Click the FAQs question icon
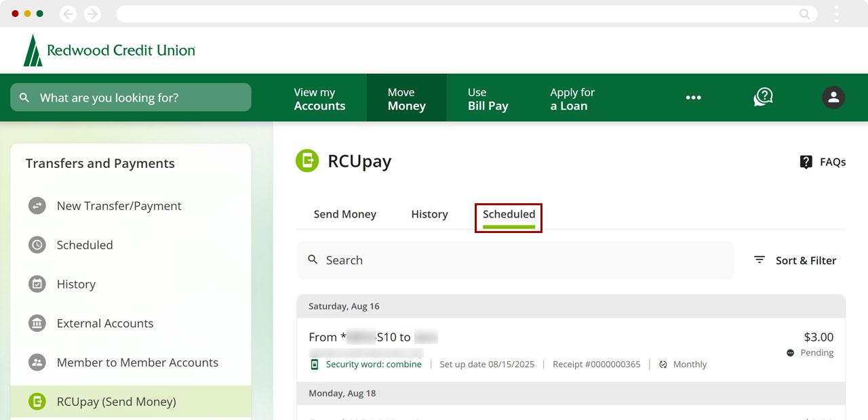This screenshot has height=420, width=868. pyautogui.click(x=806, y=162)
